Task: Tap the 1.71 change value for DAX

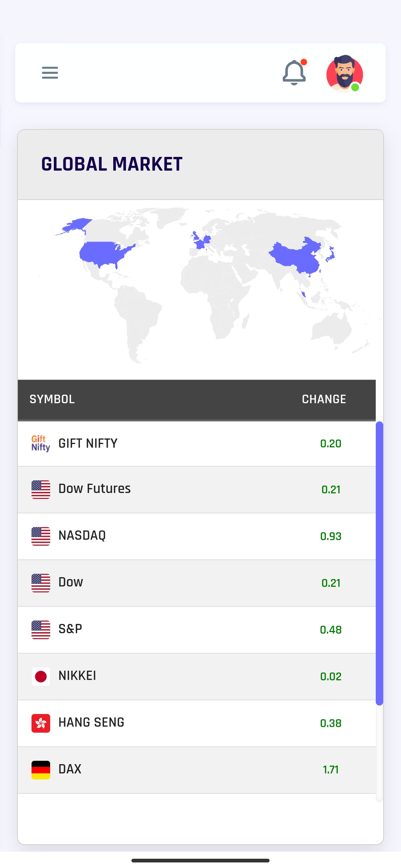Action: click(x=330, y=770)
